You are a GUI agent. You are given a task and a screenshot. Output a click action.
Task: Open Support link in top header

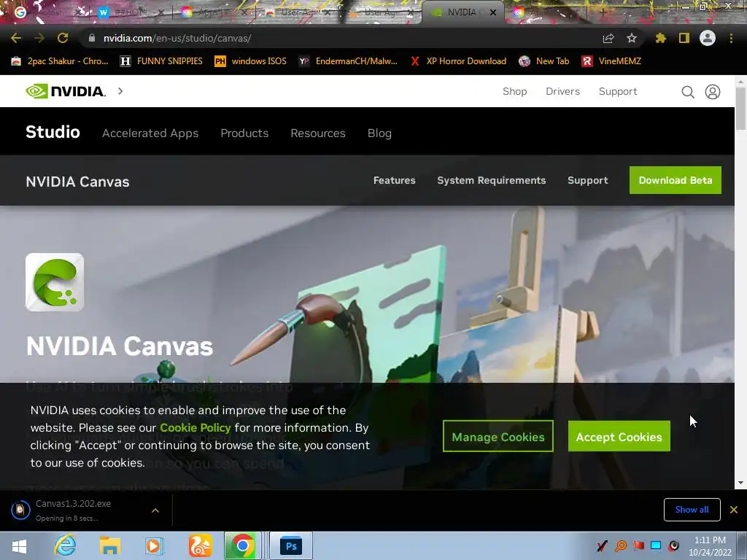coord(617,91)
